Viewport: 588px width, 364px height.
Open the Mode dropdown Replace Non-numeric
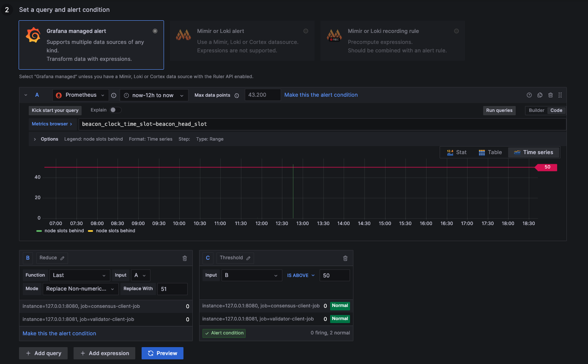tap(80, 289)
